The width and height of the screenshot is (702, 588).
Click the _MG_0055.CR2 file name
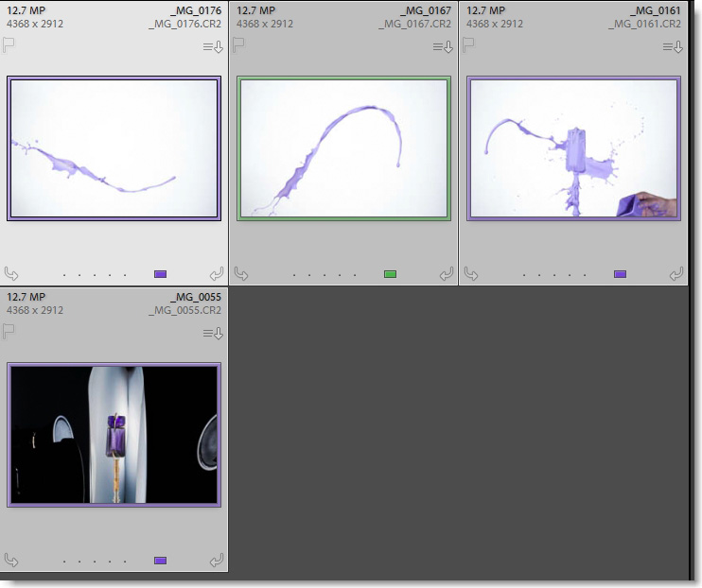tap(184, 310)
